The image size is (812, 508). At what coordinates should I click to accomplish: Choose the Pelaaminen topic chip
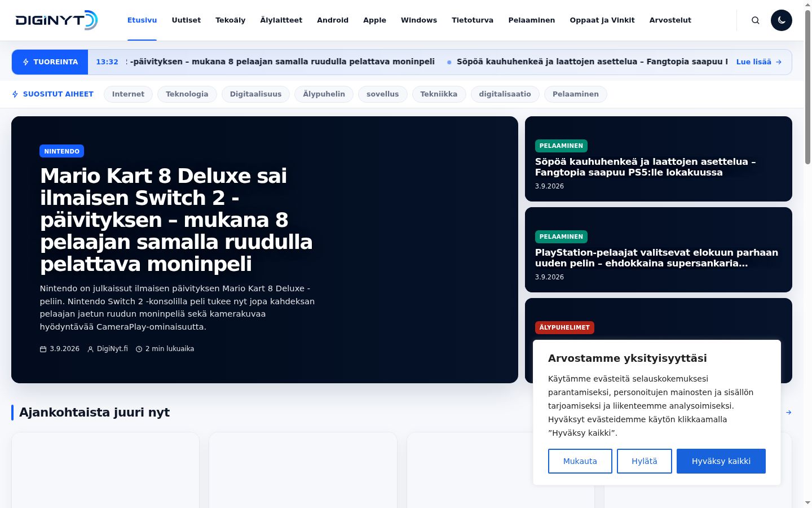pyautogui.click(x=576, y=94)
